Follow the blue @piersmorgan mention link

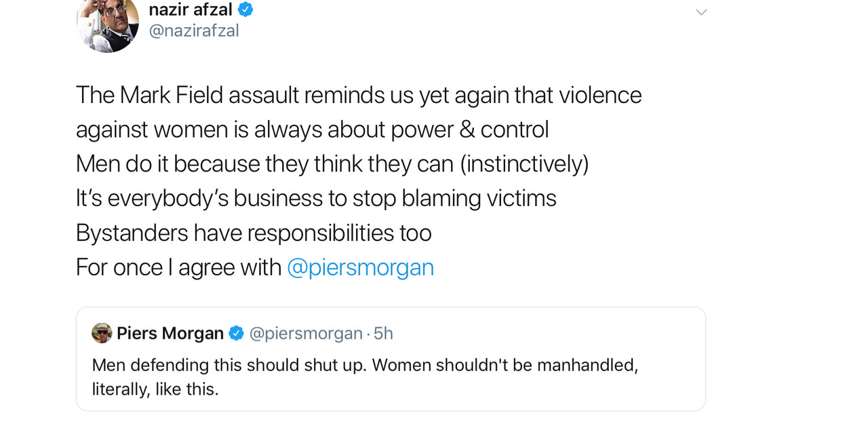tap(360, 267)
